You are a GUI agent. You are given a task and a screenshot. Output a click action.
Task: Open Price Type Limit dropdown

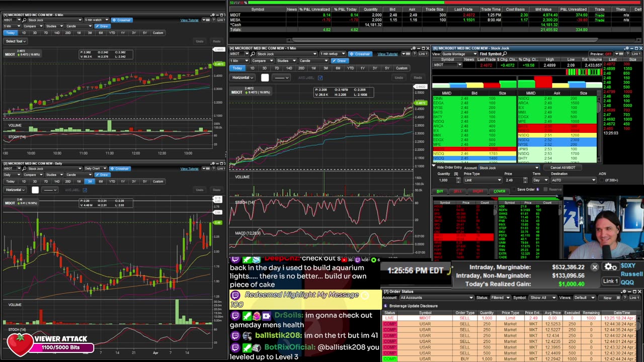482,180
